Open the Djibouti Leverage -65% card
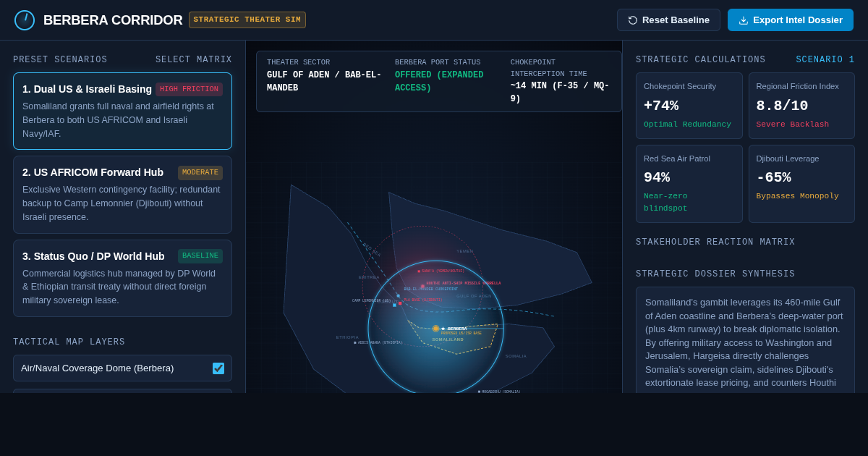 [x=801, y=184]
